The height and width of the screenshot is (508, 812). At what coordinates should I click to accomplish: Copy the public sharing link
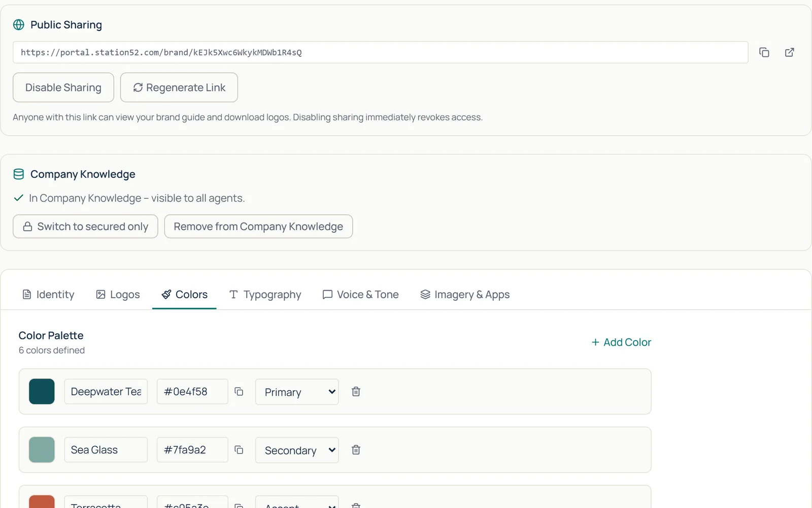[764, 52]
